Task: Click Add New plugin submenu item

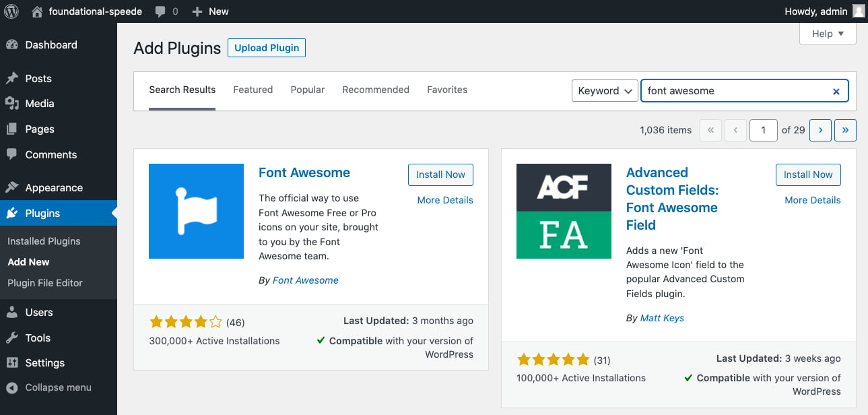Action: click(x=28, y=262)
